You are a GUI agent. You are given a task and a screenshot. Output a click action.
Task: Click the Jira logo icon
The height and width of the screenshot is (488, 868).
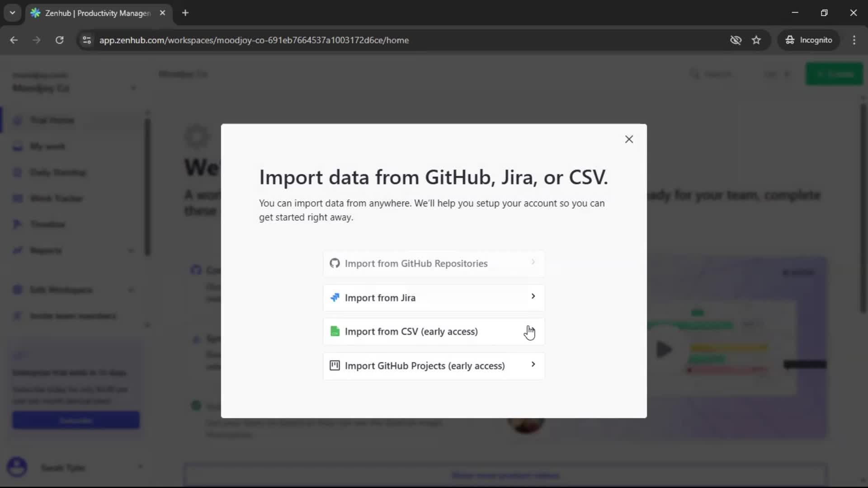(x=335, y=297)
